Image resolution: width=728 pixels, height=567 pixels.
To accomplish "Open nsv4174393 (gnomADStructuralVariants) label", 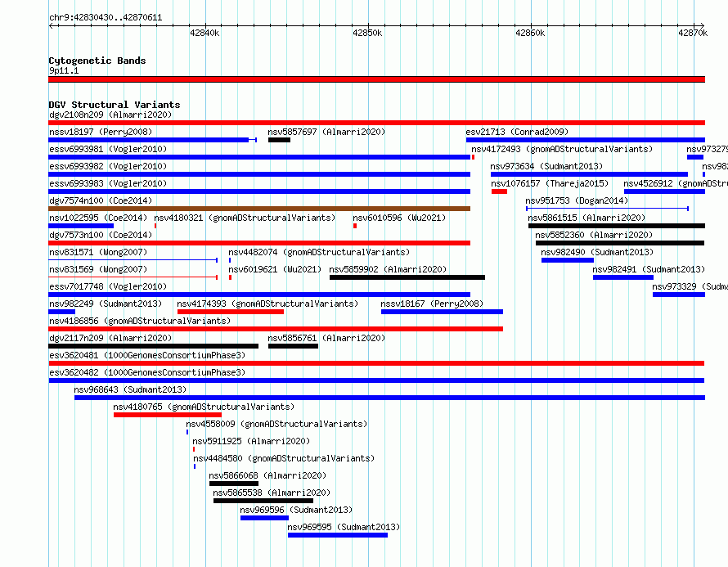I will pyautogui.click(x=267, y=304).
